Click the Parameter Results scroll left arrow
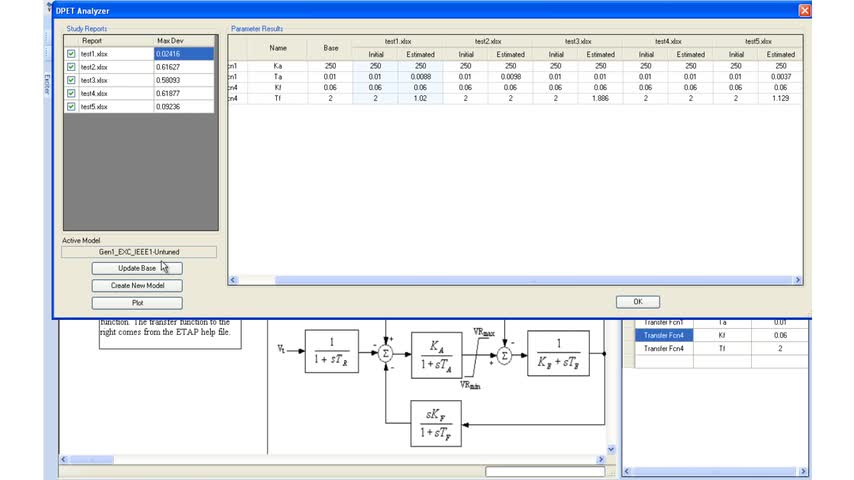This screenshot has height=480, width=854. tap(233, 280)
